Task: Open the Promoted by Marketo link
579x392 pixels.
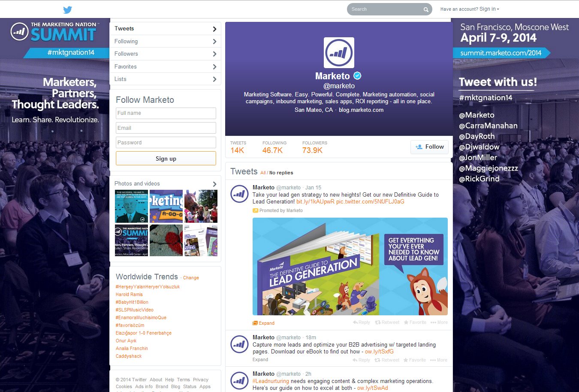Action: (281, 211)
